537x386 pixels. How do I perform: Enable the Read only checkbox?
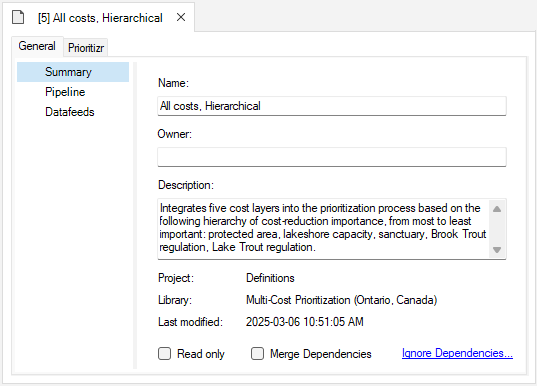pos(164,353)
